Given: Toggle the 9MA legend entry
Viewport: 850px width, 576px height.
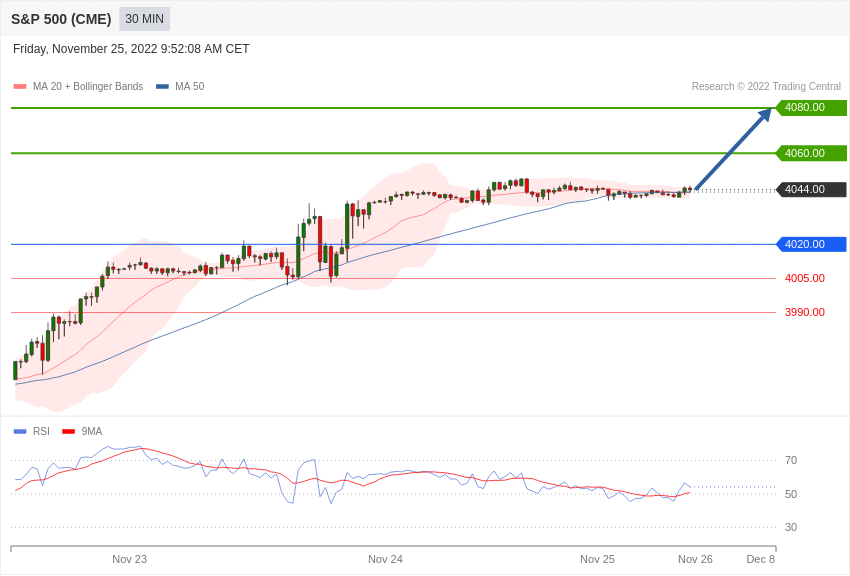Looking at the screenshot, I should pos(82,431).
